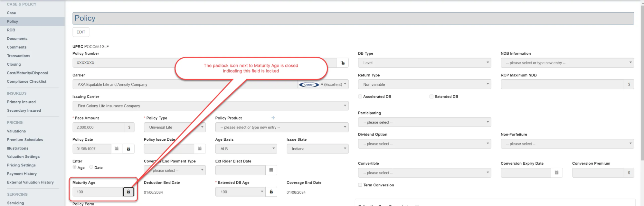Viewport: 644px width, 206px height.
Task: Click the padlock icon next to Maturity Age
Action: 128,192
